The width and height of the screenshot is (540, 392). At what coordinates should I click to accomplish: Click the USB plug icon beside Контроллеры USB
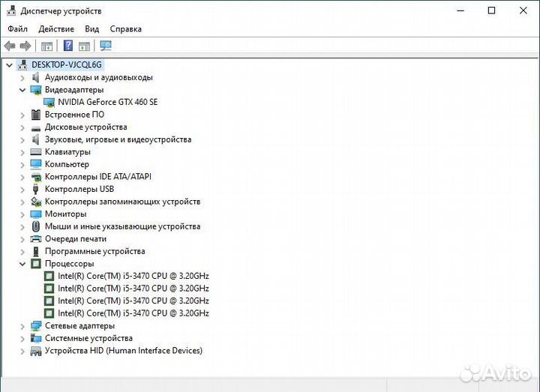click(x=35, y=190)
